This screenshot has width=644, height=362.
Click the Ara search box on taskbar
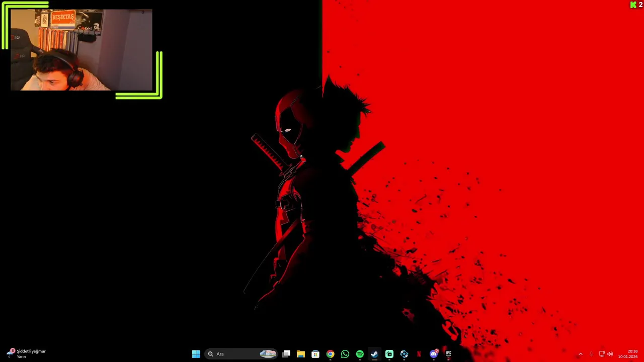(x=242, y=354)
